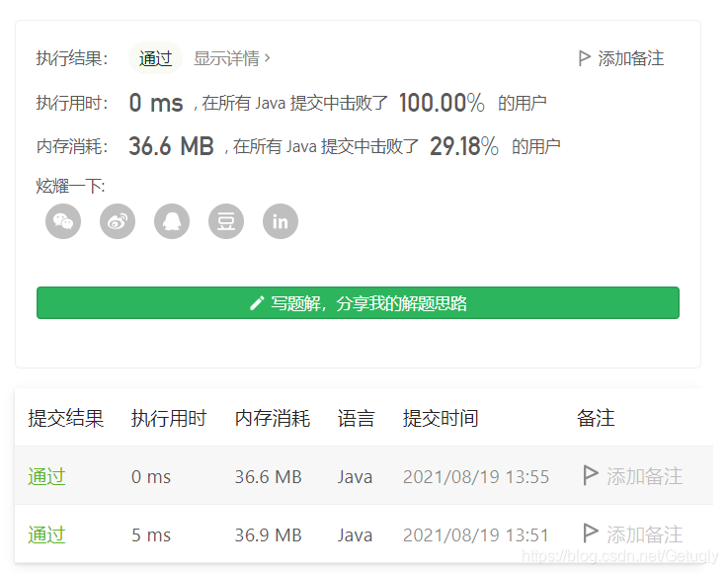Click the flag icon beside top 添加备注

[x=584, y=58]
